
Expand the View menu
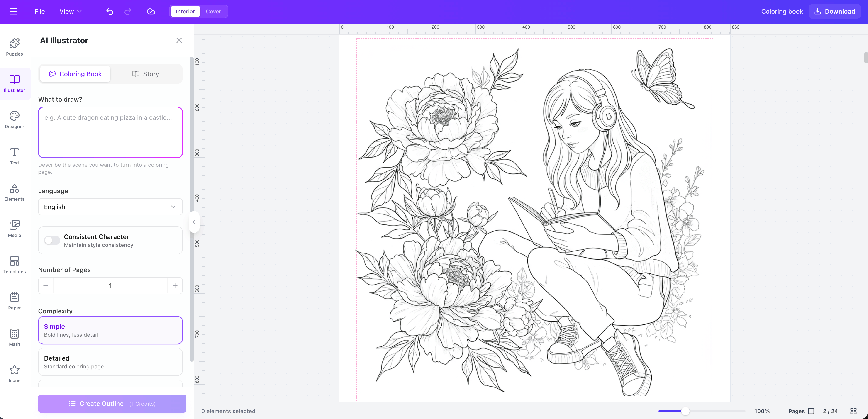click(70, 11)
